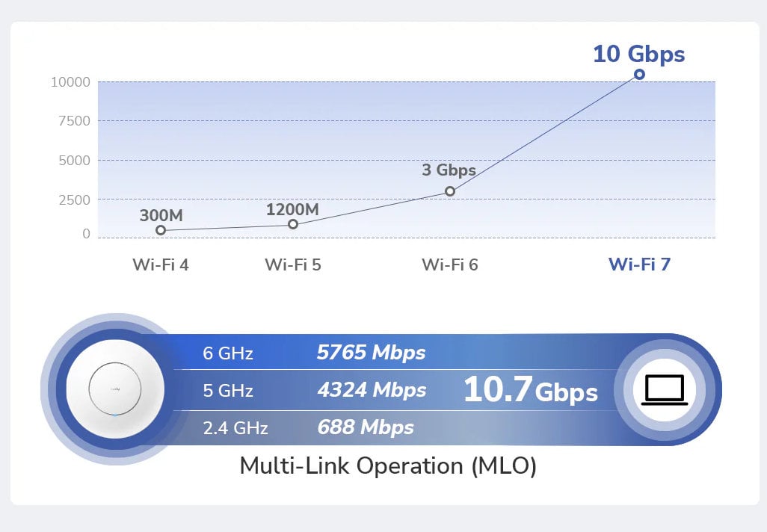Click the 5765 Mbps speed value
Image resolution: width=767 pixels, height=532 pixels.
point(371,352)
